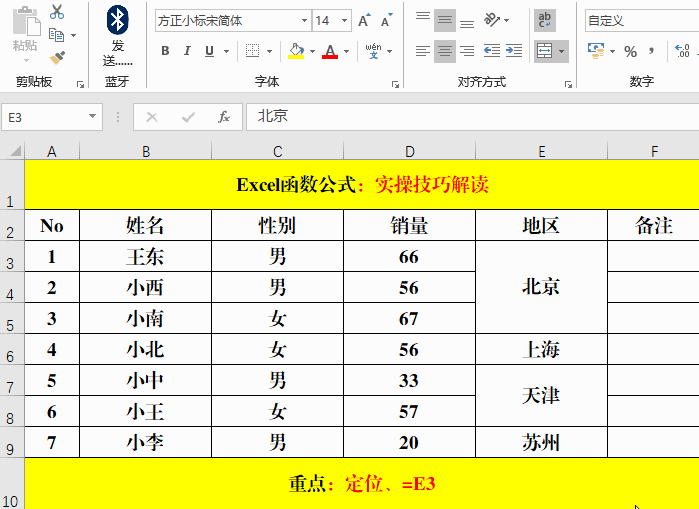Toggle Middle Align vertical alignment
The image size is (699, 509).
point(444,20)
